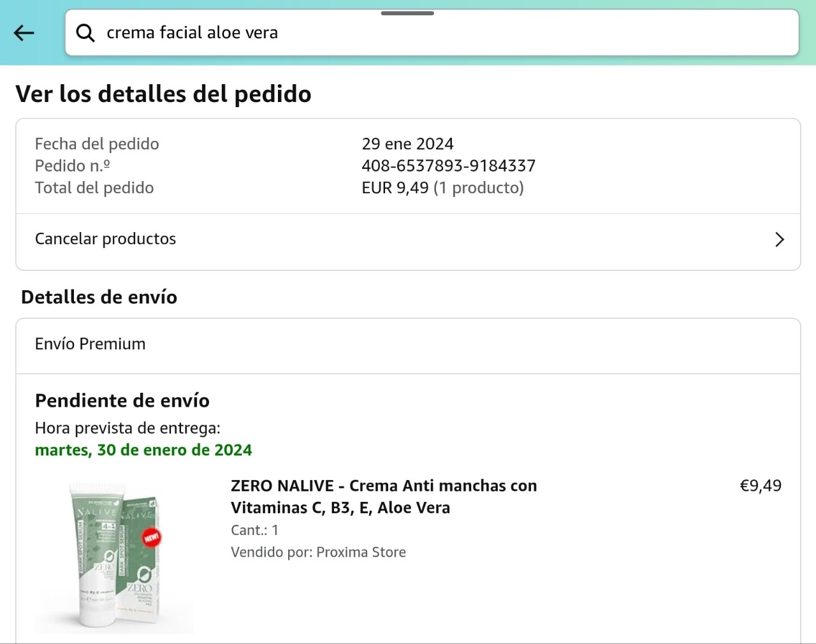Open the Cancelar productos option

tap(106, 239)
